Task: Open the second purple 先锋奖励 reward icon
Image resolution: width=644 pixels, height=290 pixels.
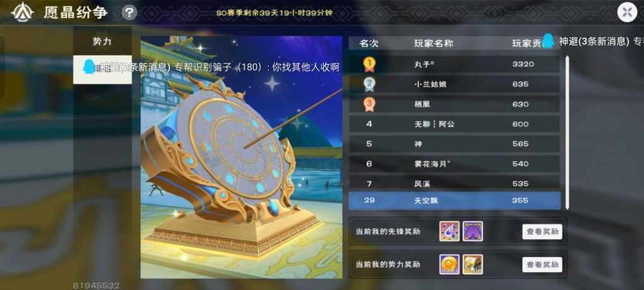Action: point(473,231)
